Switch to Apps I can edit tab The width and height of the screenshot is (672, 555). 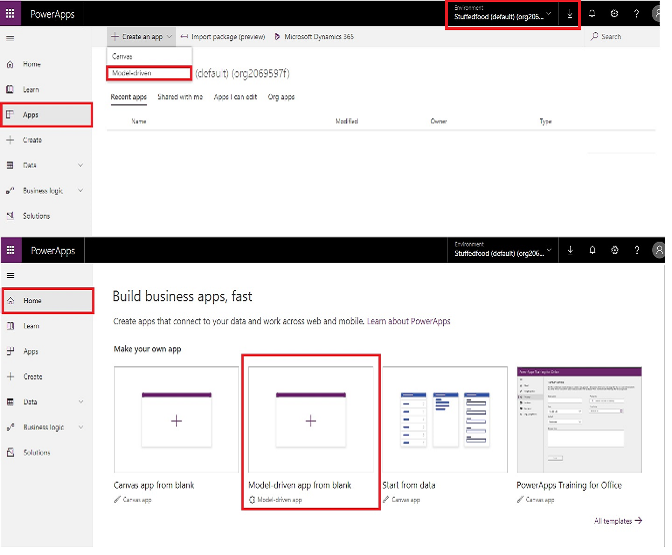[235, 97]
